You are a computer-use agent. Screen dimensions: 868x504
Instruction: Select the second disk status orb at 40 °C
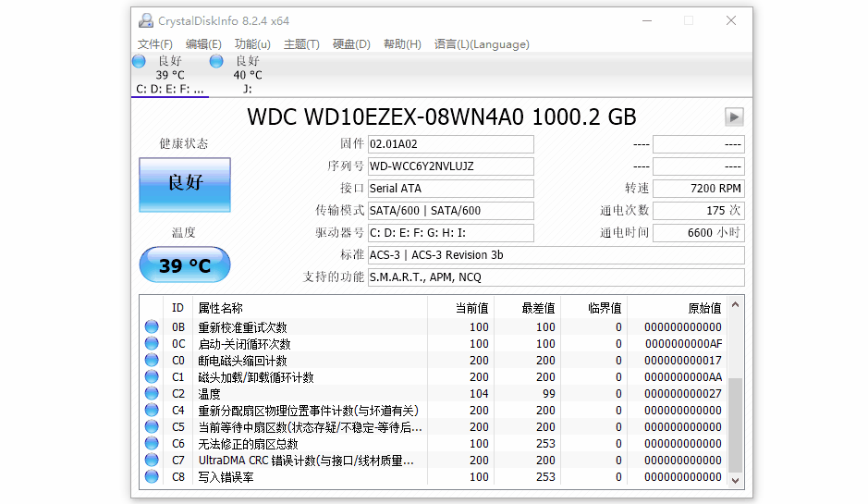click(x=216, y=61)
